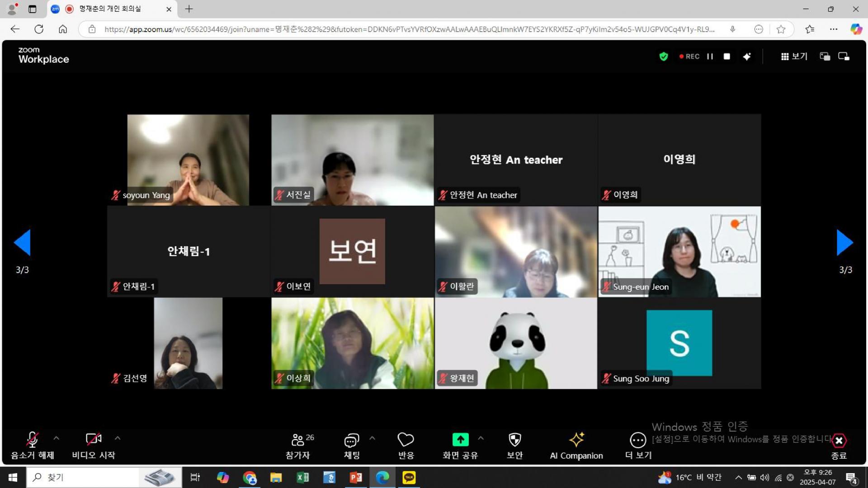This screenshot has width=868, height=488.
Task: Reload the Zoom page
Action: tap(39, 29)
